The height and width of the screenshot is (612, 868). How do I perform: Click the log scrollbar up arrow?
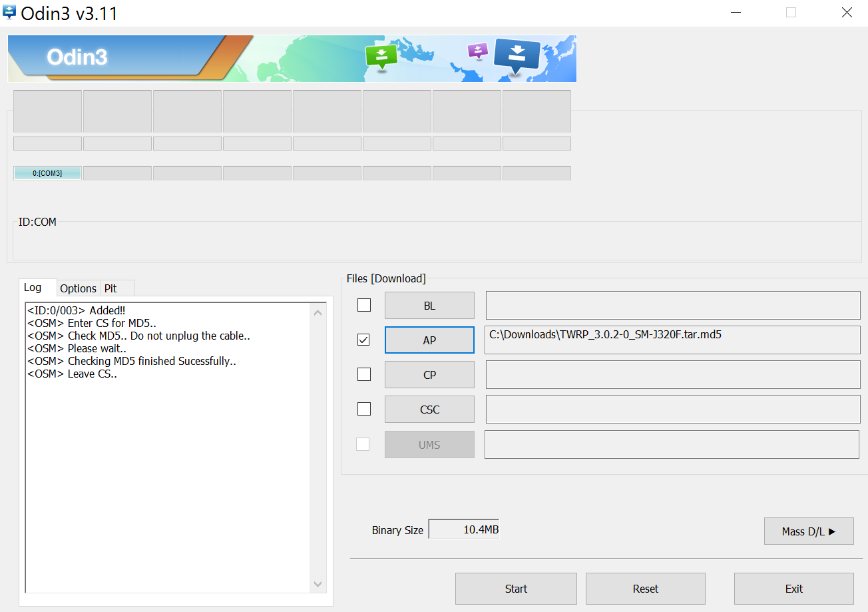(x=318, y=313)
